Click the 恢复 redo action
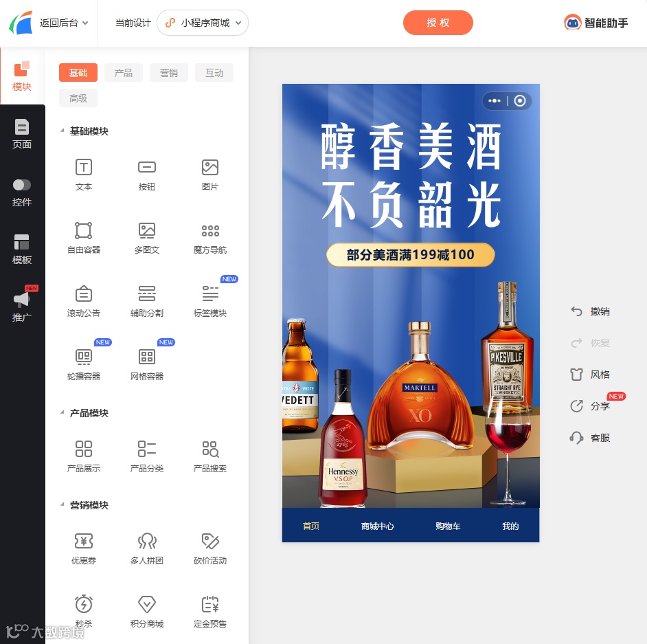The width and height of the screenshot is (647, 644). click(590, 343)
